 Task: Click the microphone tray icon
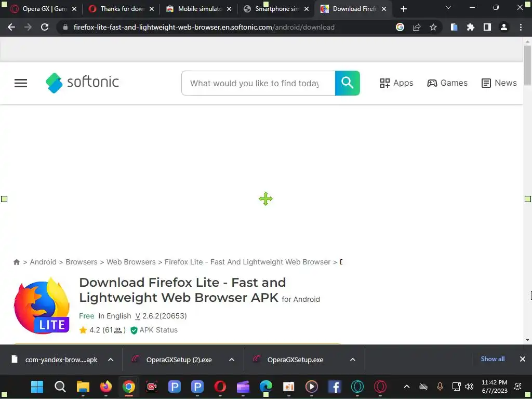coord(440,387)
